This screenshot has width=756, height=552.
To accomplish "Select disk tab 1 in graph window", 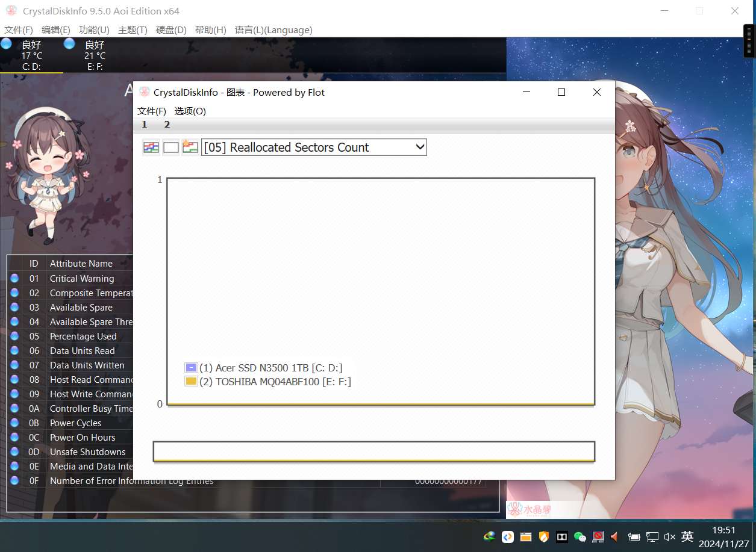I will coord(144,125).
